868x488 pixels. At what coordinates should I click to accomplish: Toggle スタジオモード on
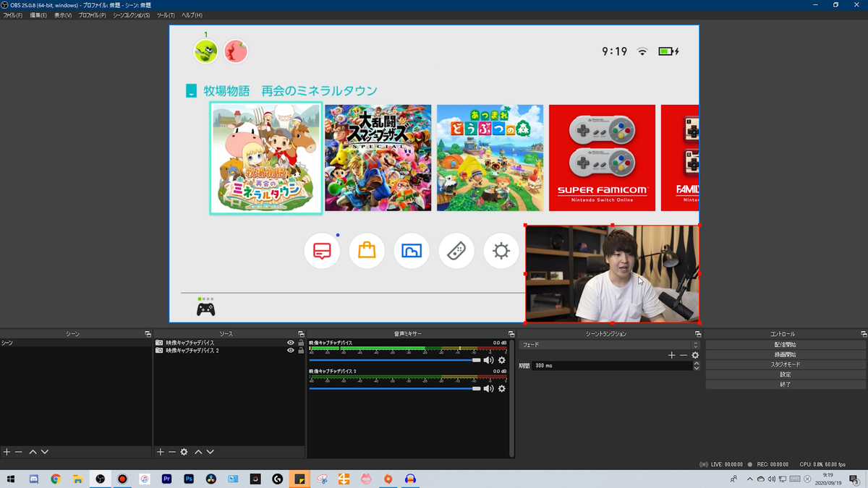[x=786, y=364]
